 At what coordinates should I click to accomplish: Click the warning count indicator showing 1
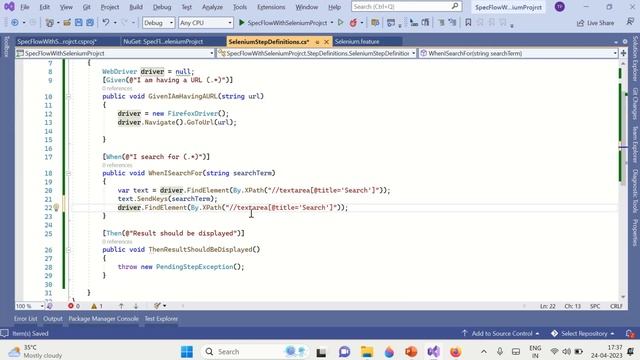click(x=97, y=306)
